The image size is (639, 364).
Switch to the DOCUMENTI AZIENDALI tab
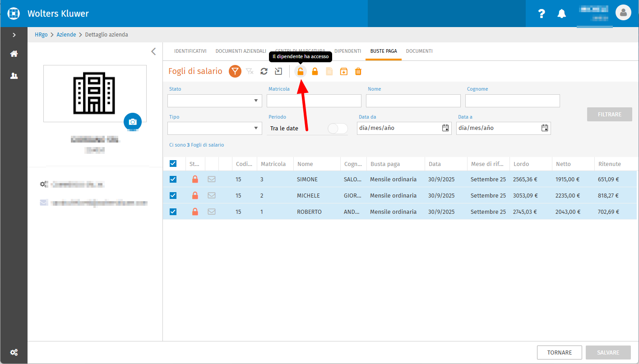pos(241,51)
